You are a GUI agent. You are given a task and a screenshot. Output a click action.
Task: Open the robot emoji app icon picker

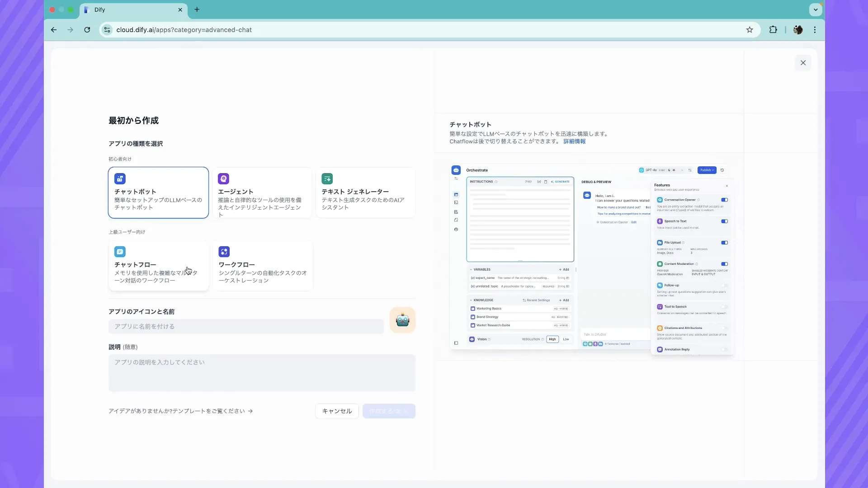(402, 320)
